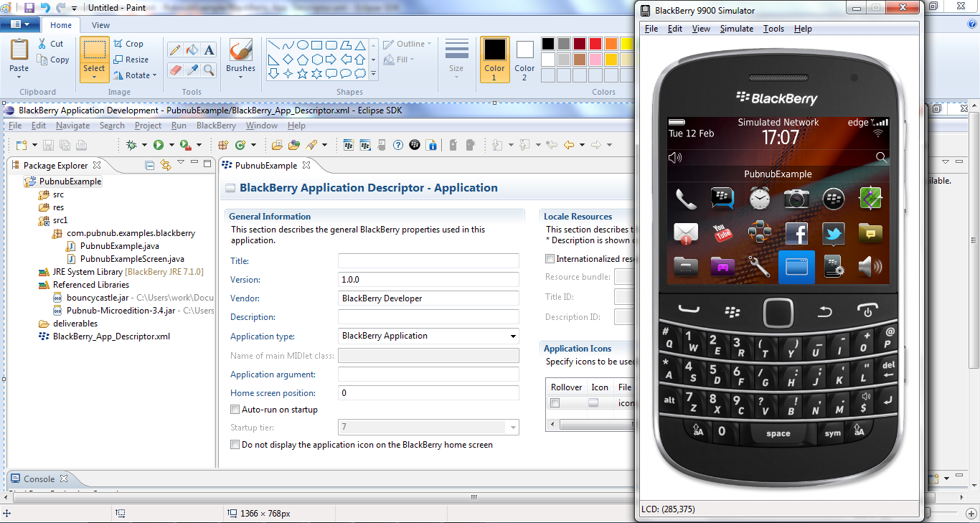Click the Paint Save icon in title bar

point(29,7)
